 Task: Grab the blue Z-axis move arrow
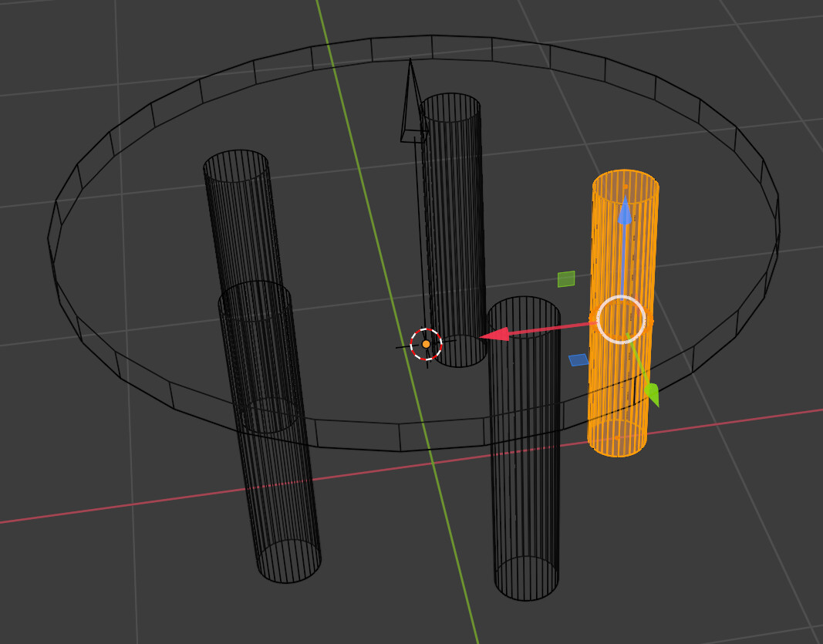pos(624,212)
